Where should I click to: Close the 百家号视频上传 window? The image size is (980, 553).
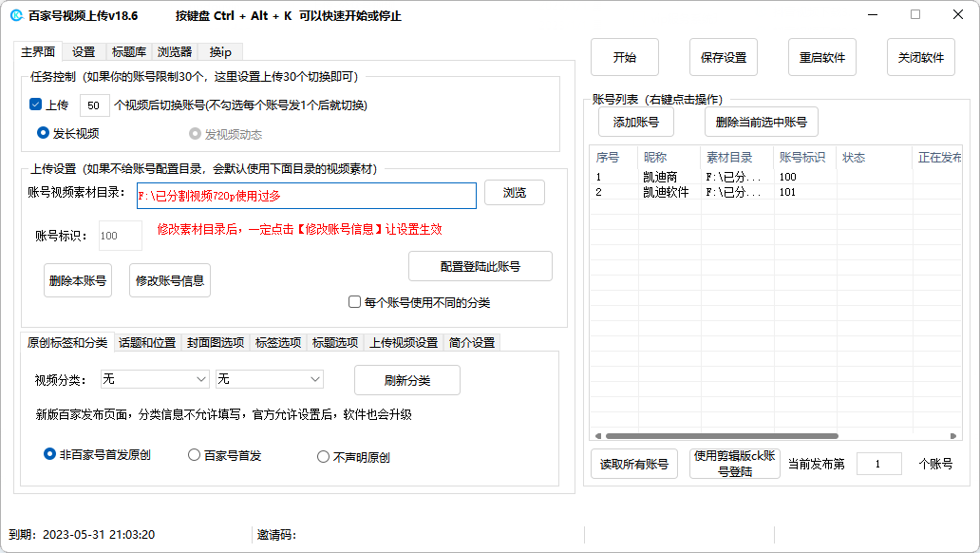tap(957, 14)
